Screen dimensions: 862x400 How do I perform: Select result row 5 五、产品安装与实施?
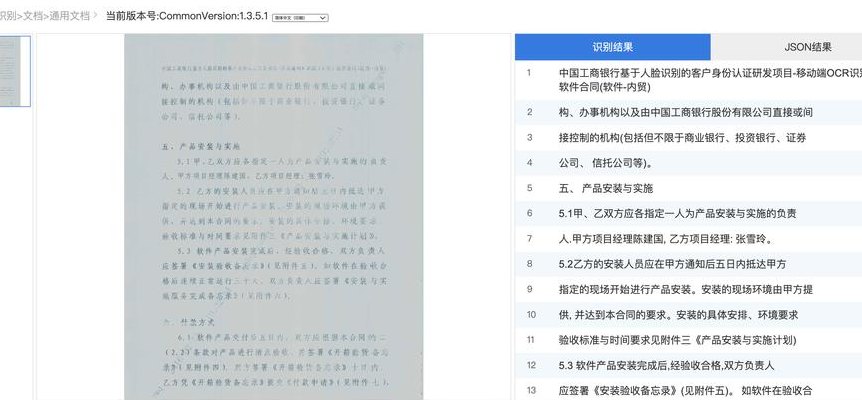pos(688,188)
